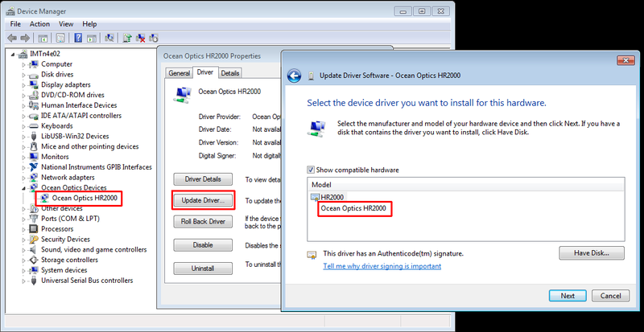Screen dimensions: 644x332
Task: Expand the Ports (COM & LPT) node
Action: pyautogui.click(x=24, y=219)
